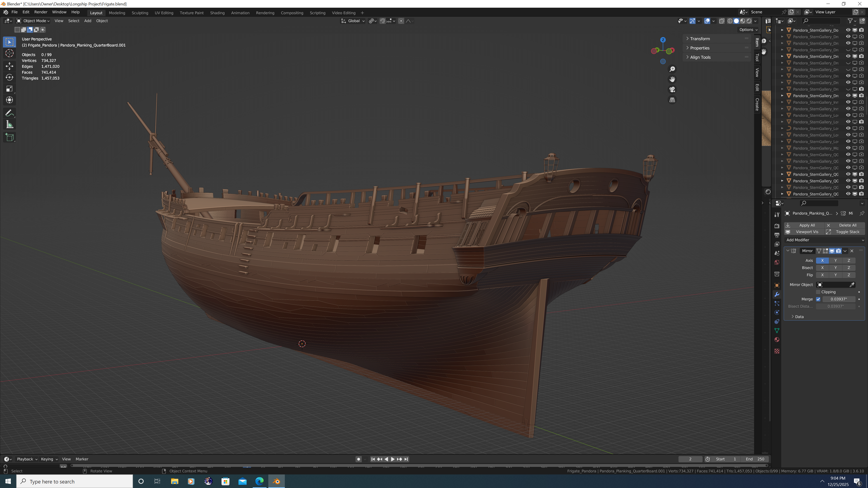Click the Edge browser taskbar icon
The width and height of the screenshot is (868, 488).
pos(259,481)
